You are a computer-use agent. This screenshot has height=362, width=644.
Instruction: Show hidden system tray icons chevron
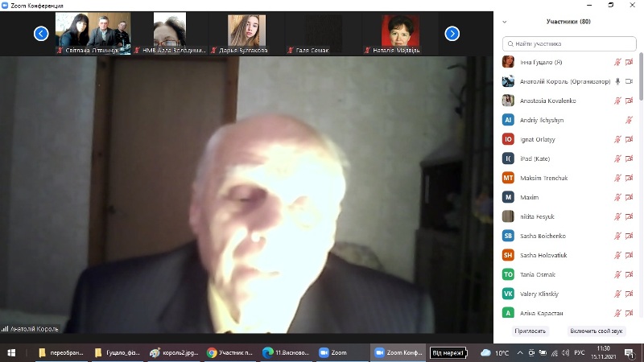(519, 353)
